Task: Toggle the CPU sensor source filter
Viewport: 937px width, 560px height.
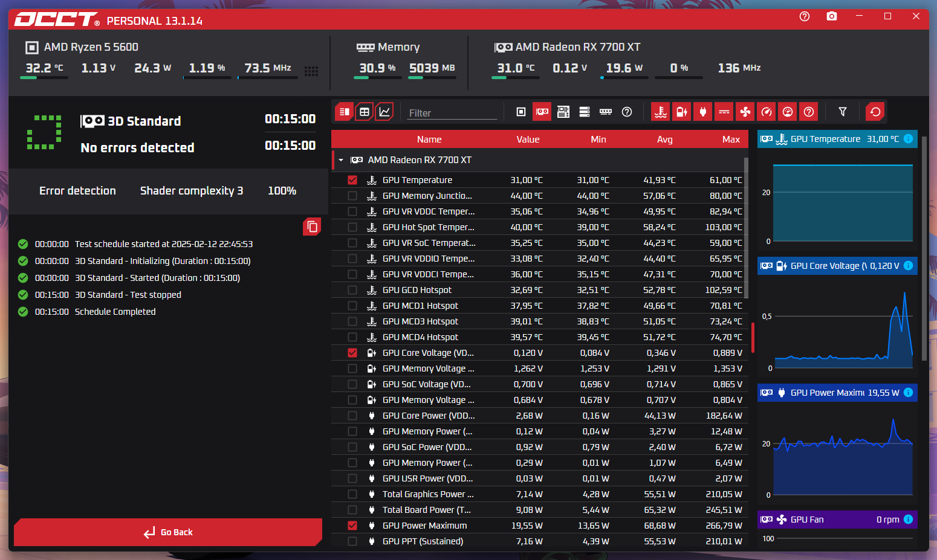Action: [x=521, y=112]
